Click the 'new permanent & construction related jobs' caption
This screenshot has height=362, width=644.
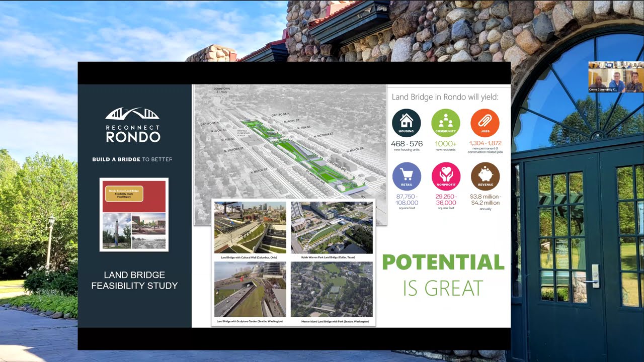[x=485, y=150]
